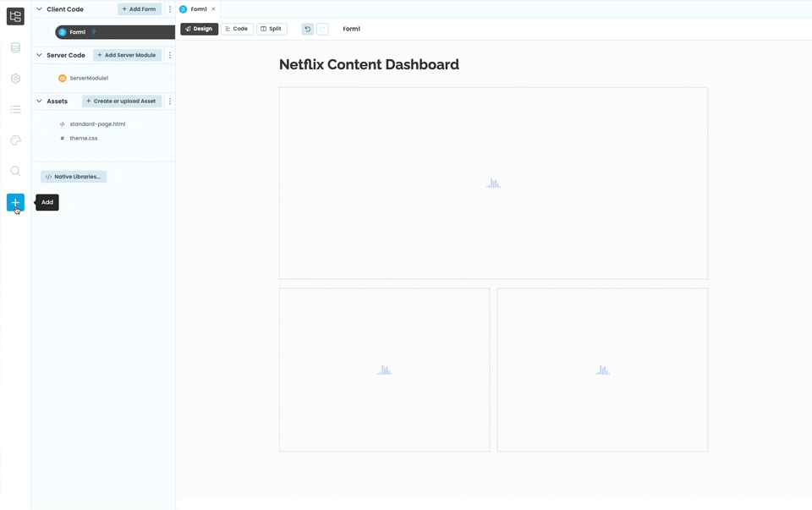Click the Undo arrow in the toolbar
Image resolution: width=812 pixels, height=510 pixels.
(308, 29)
